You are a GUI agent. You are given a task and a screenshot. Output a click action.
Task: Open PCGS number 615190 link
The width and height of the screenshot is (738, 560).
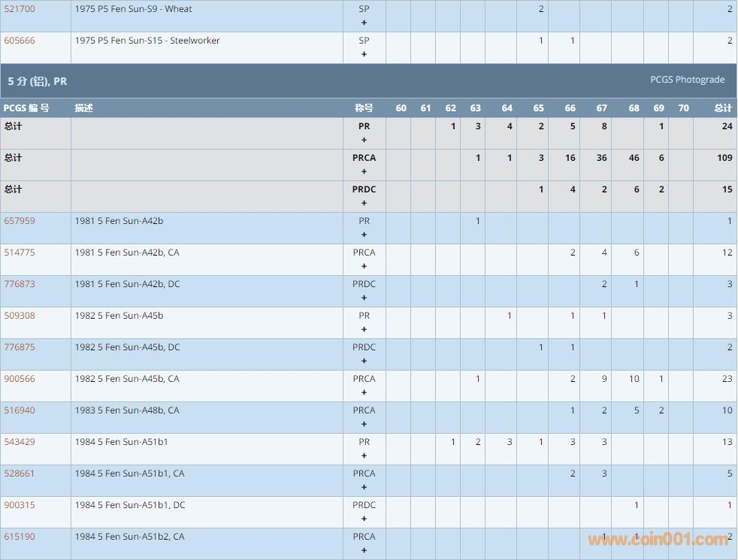click(20, 536)
